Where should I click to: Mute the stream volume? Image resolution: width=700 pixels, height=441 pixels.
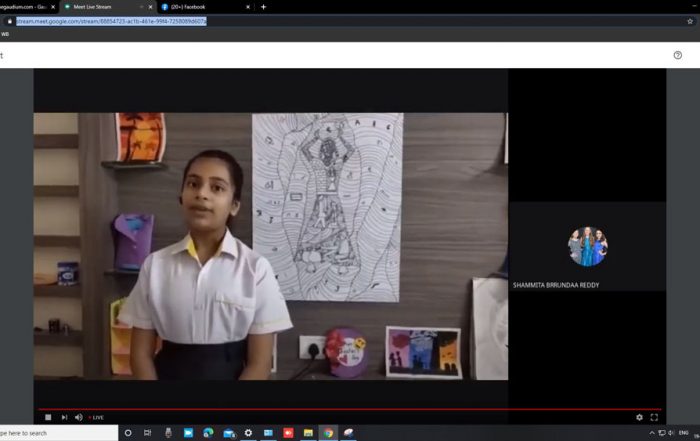pyautogui.click(x=79, y=417)
